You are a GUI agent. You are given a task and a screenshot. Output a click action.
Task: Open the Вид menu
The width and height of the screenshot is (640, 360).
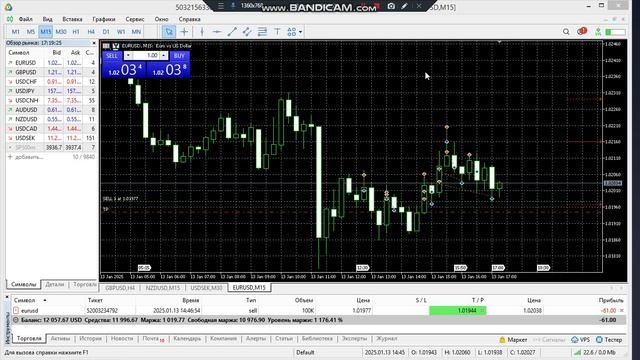(47, 19)
